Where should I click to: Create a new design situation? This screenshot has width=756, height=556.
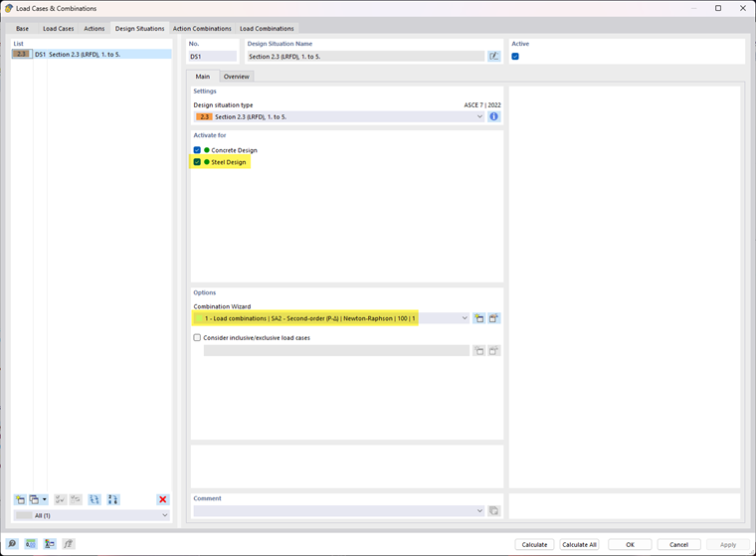[20, 499]
